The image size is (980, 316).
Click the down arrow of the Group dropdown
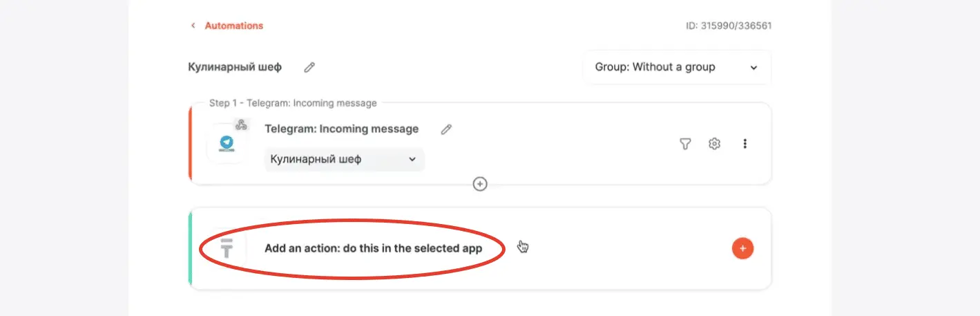coord(753,68)
